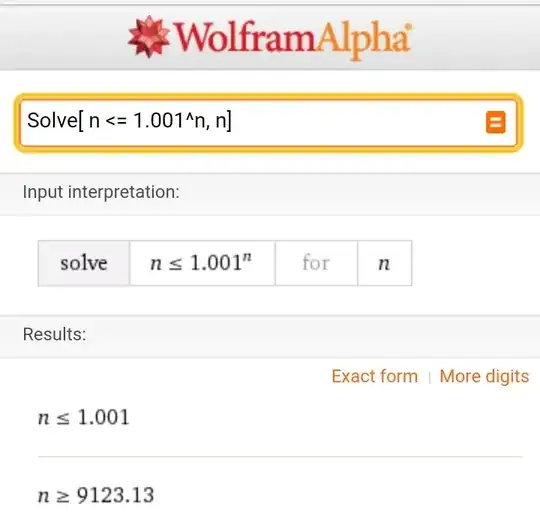Click the caret symbol inside the query text
Viewport: 540px width, 527px height.
(x=189, y=116)
